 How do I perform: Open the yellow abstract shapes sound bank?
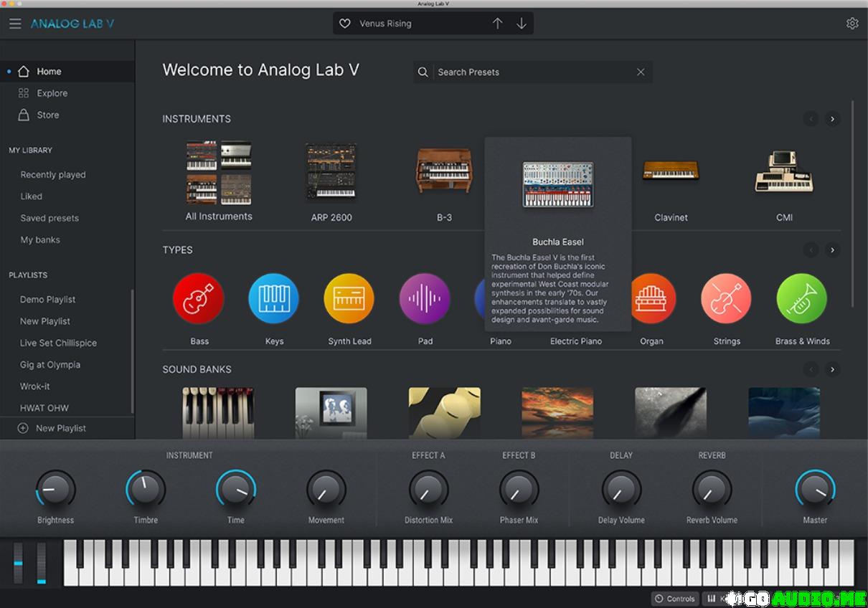coord(445,413)
